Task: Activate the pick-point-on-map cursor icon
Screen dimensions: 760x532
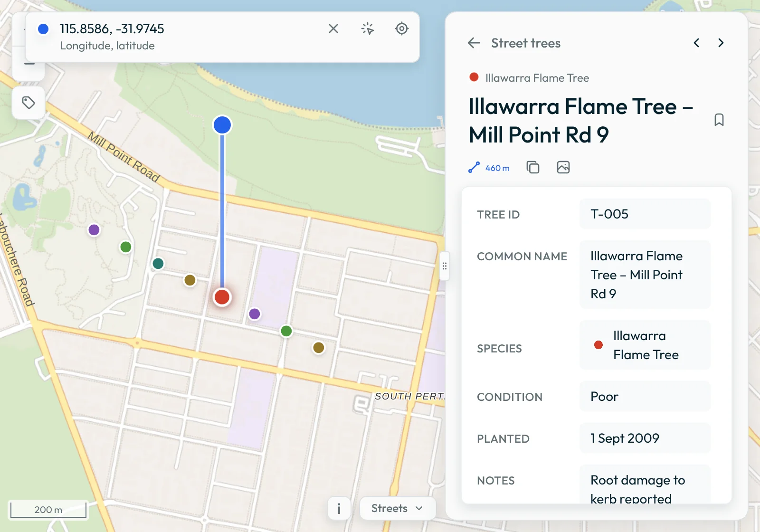Action: (367, 28)
